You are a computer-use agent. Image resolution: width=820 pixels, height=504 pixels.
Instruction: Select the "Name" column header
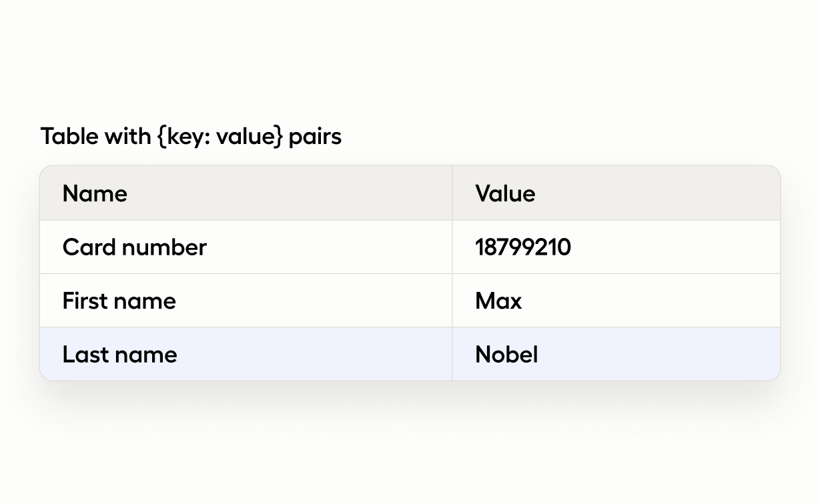click(95, 194)
